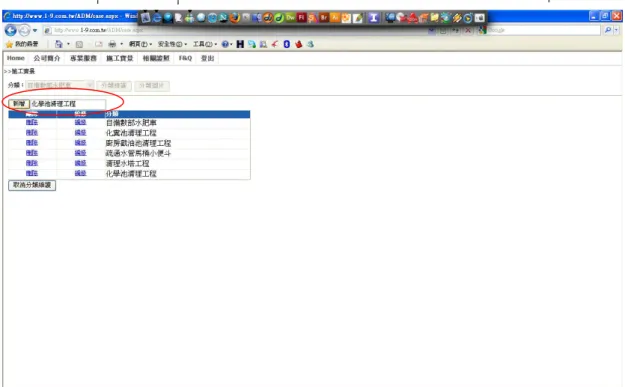Click the red arrow toolbar icon

275,44
